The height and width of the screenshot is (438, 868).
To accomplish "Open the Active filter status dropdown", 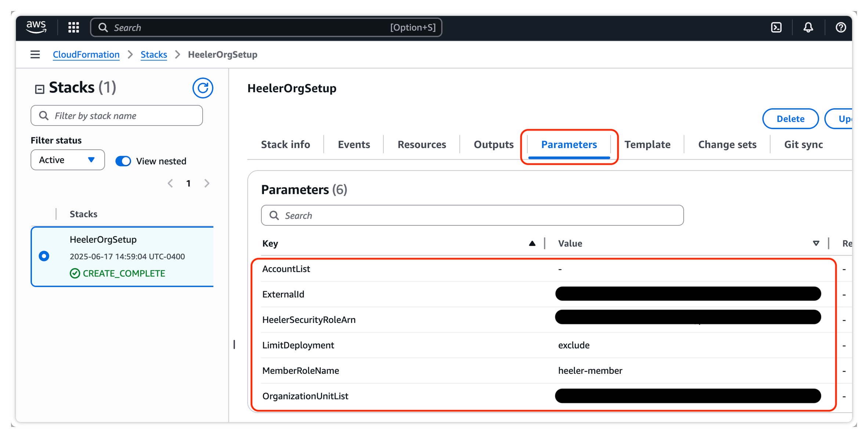I will (x=68, y=160).
